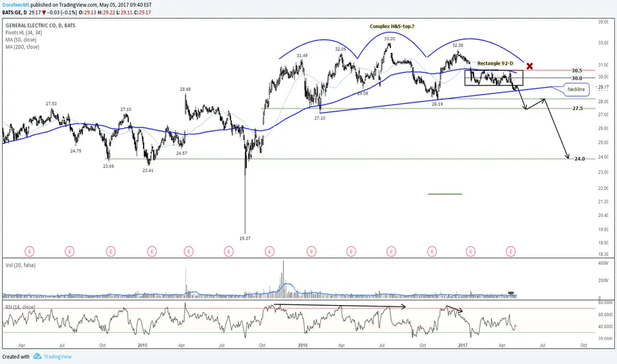Click the 27.53 pivot high label

51,103
